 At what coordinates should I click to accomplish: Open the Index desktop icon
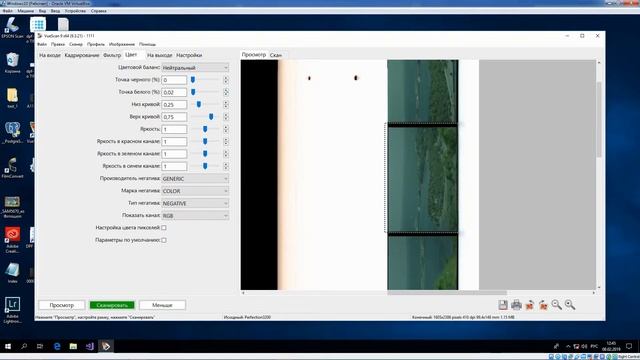pyautogui.click(x=12, y=273)
